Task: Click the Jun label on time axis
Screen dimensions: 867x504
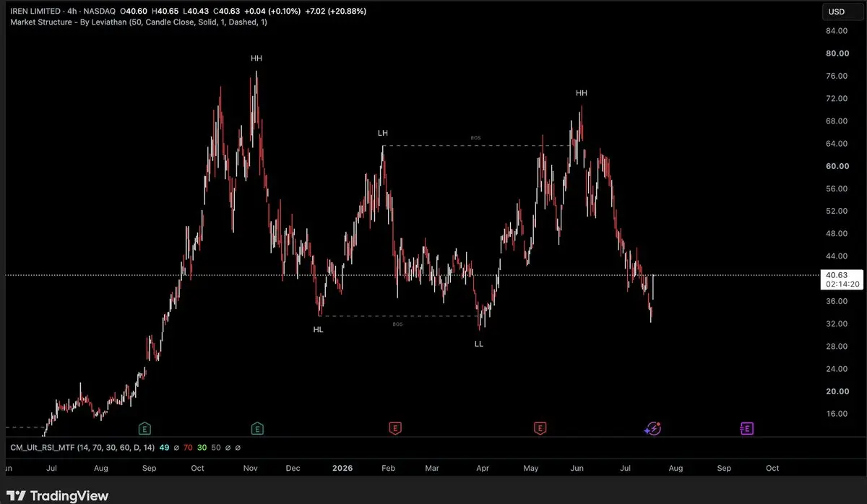Action: tap(577, 468)
